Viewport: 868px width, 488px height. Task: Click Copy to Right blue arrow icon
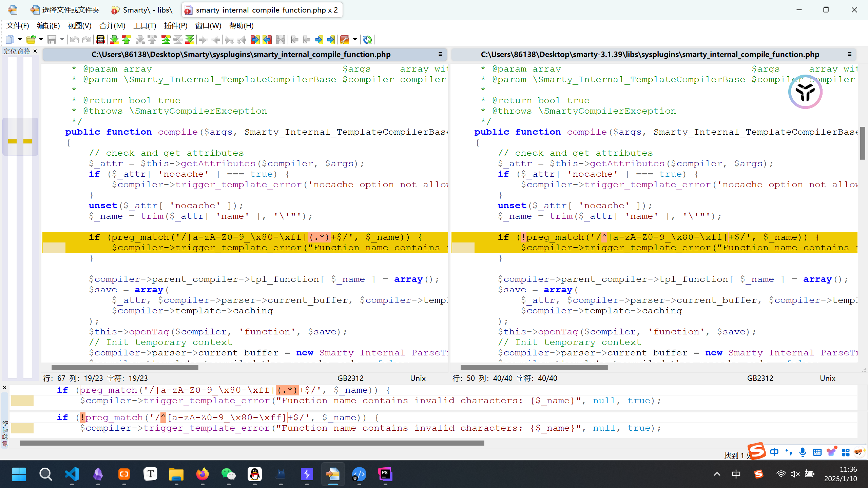[255, 40]
